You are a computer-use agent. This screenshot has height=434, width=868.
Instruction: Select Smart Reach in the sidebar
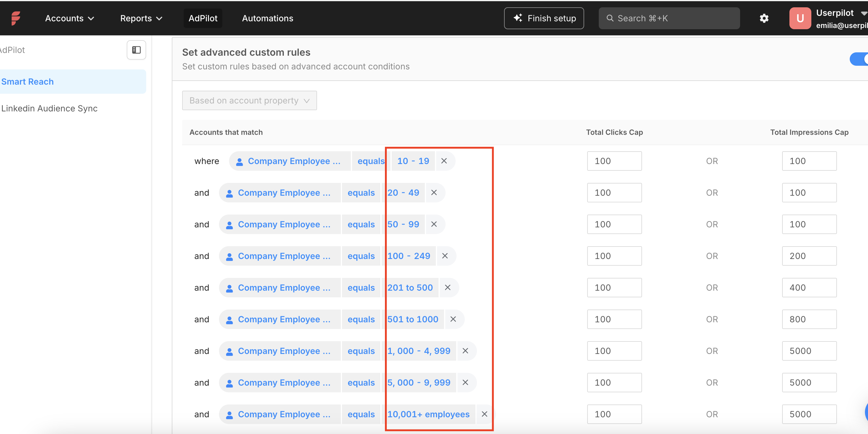[x=27, y=81]
